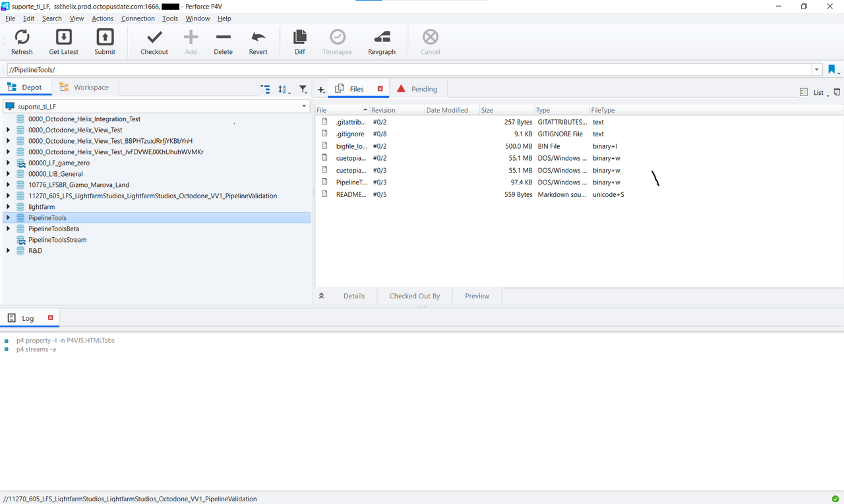This screenshot has height=504, width=844.
Task: Click the Submit toolbar icon
Action: click(x=105, y=37)
